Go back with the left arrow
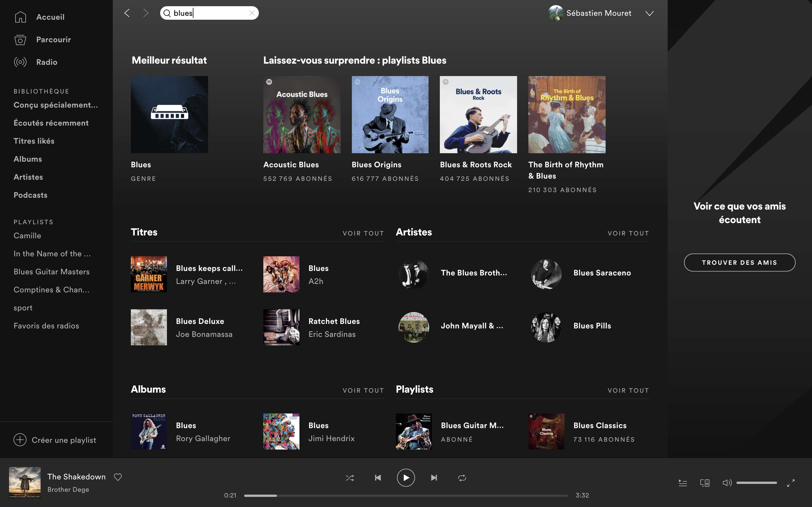Image resolution: width=812 pixels, height=507 pixels. pyautogui.click(x=127, y=13)
